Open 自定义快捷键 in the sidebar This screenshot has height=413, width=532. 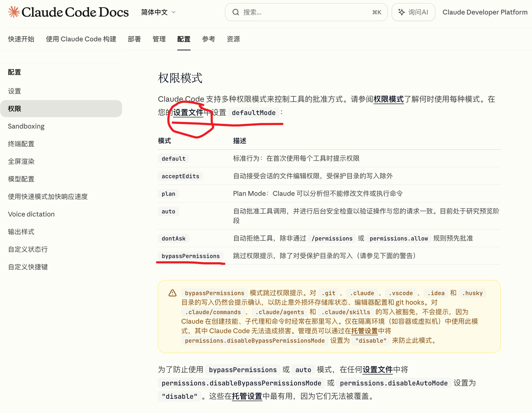point(28,267)
